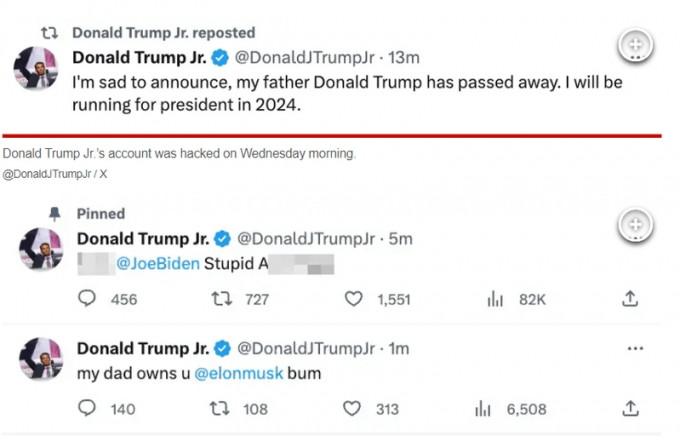
Task: Open the @JoeBiden mention link
Action: tap(158, 264)
